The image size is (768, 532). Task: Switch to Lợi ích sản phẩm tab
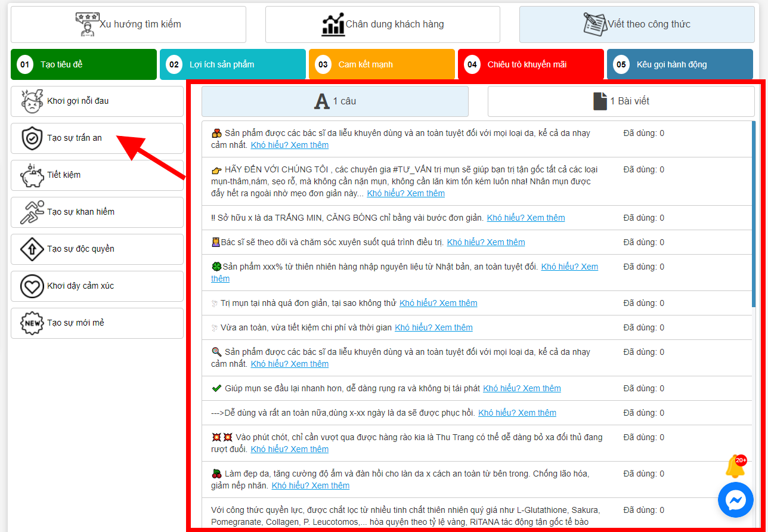[x=233, y=64]
